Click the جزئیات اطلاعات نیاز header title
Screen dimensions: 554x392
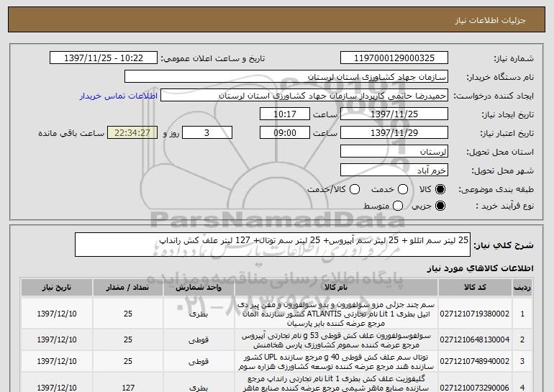490,20
